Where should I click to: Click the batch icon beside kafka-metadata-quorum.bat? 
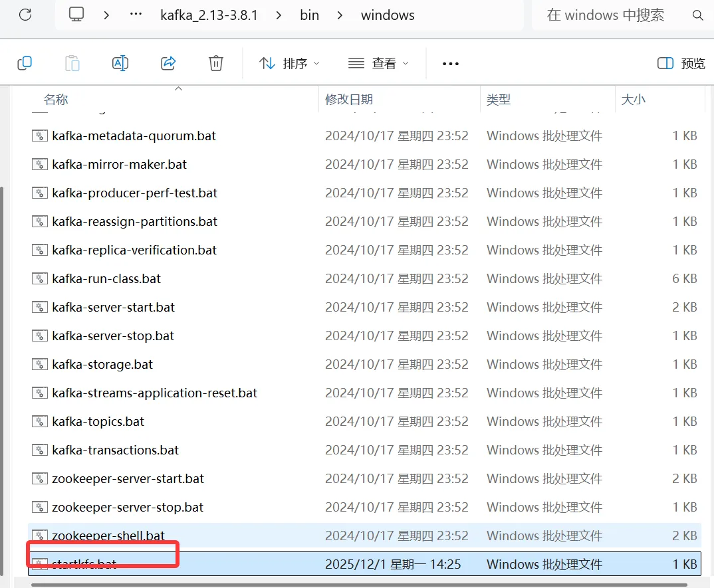(40, 136)
